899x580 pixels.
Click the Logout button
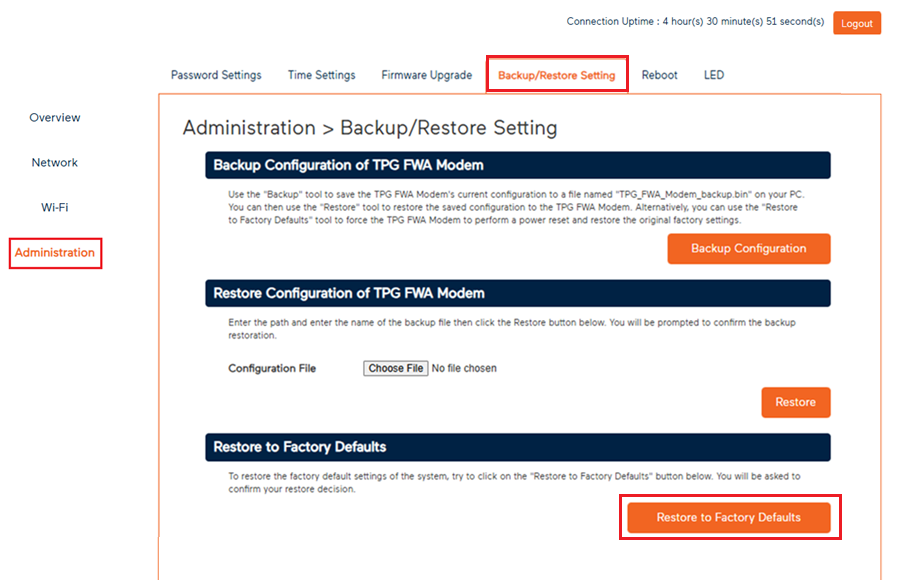click(857, 22)
